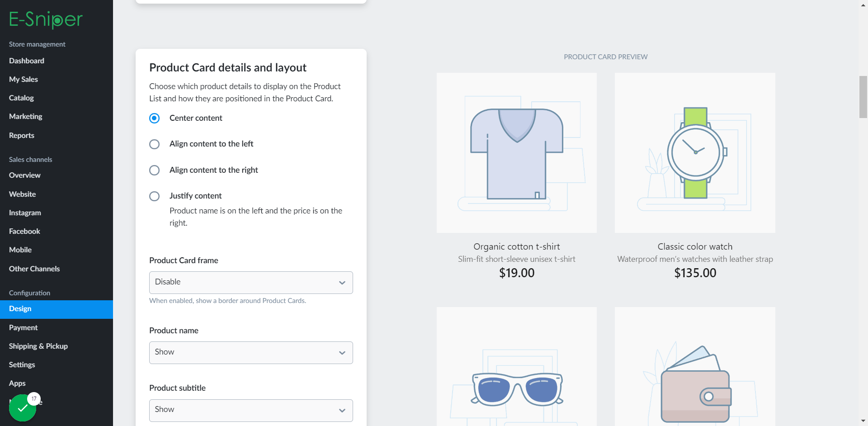Click the Organic cotton t-shirt image
Screen dimensions: 868x426
pyautogui.click(x=517, y=153)
